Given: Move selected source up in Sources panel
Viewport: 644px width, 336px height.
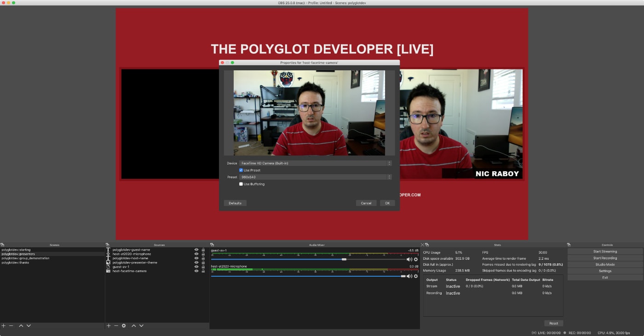Looking at the screenshot, I should [x=134, y=325].
